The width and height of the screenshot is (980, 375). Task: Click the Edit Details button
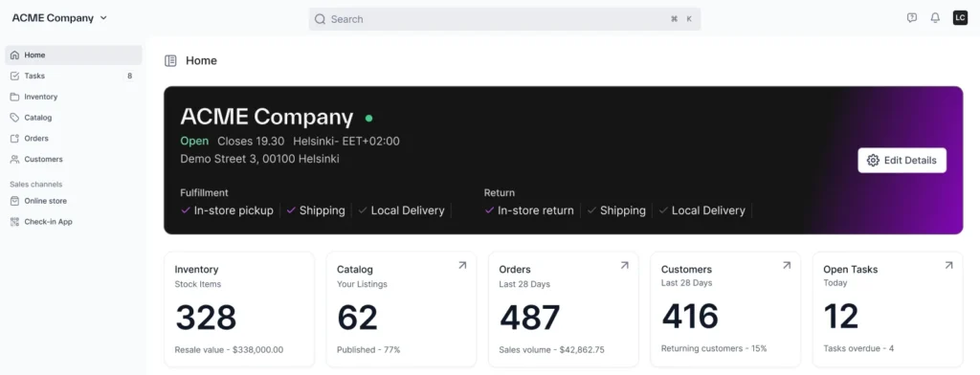[x=902, y=161]
